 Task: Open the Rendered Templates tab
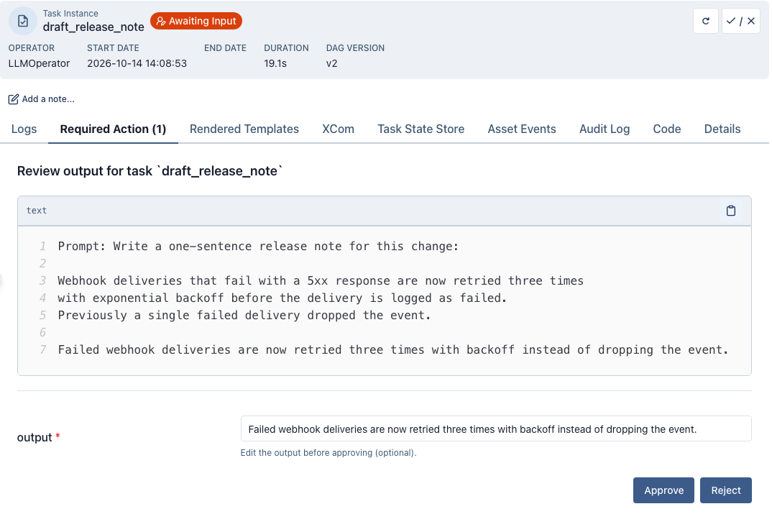click(244, 129)
